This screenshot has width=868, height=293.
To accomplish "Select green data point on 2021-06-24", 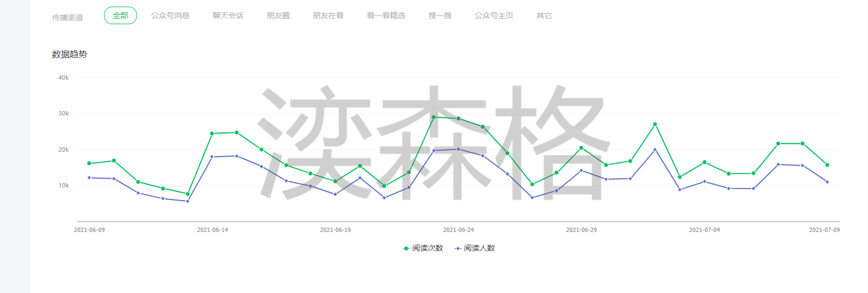I will pos(458,119).
